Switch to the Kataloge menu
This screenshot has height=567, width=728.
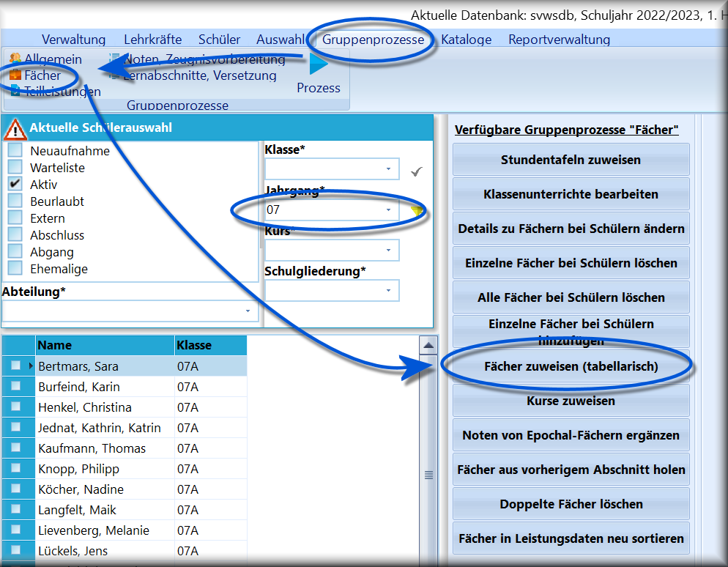click(x=466, y=40)
